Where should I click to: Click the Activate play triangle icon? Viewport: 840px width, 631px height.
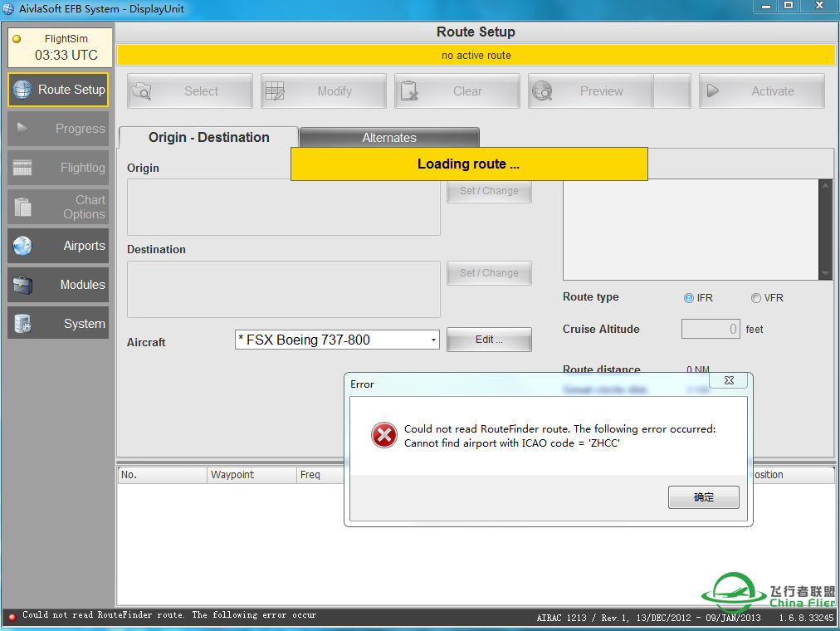pyautogui.click(x=712, y=90)
